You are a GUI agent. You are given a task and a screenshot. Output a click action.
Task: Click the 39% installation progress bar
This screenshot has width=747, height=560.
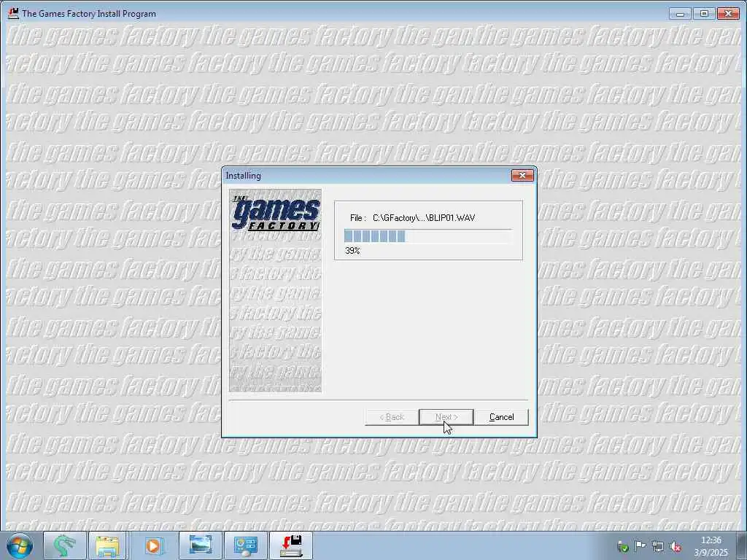coord(427,236)
